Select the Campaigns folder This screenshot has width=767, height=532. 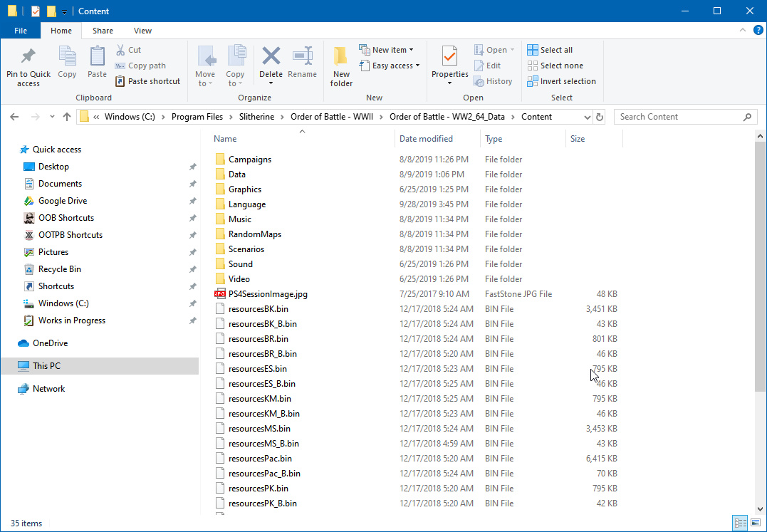pyautogui.click(x=249, y=160)
